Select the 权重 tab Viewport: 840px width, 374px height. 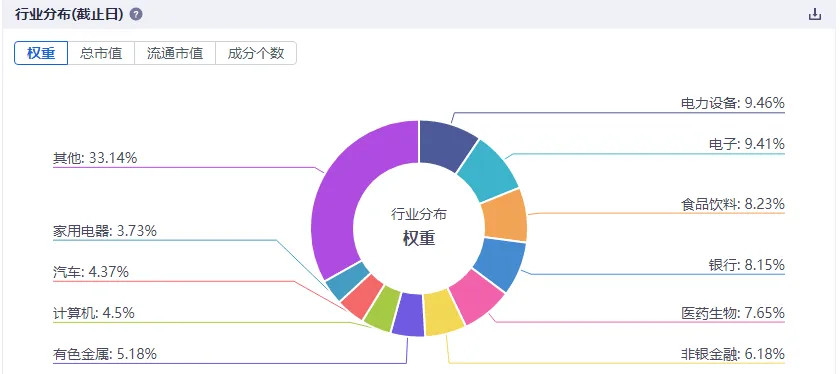coord(41,54)
